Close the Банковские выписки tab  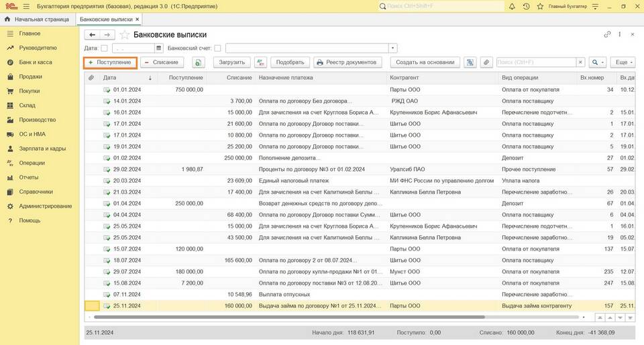(x=137, y=19)
